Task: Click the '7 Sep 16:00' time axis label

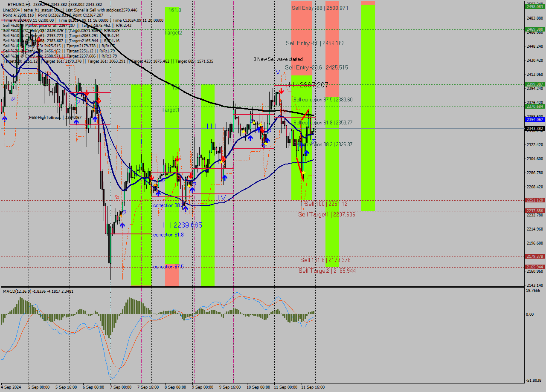Action: coord(148,387)
